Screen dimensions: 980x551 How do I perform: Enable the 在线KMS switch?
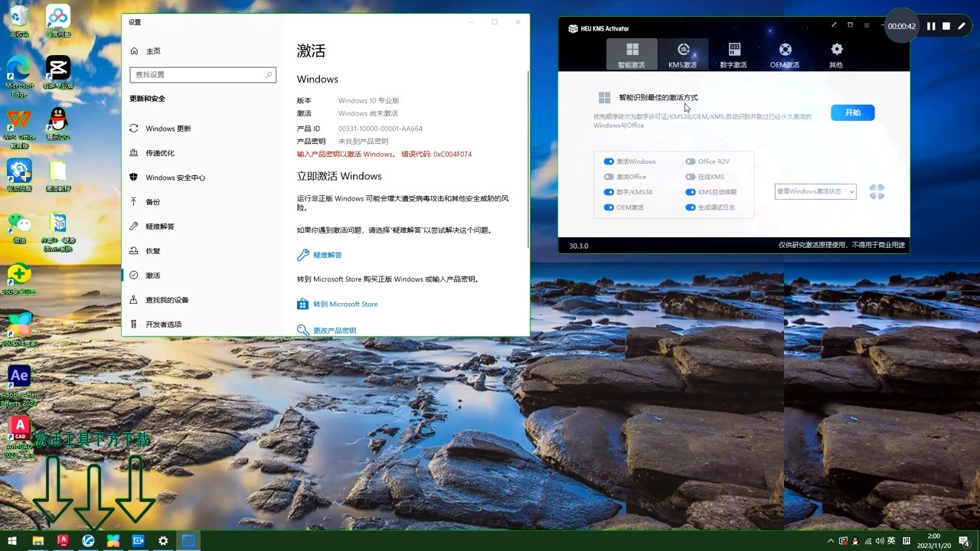[x=691, y=177]
